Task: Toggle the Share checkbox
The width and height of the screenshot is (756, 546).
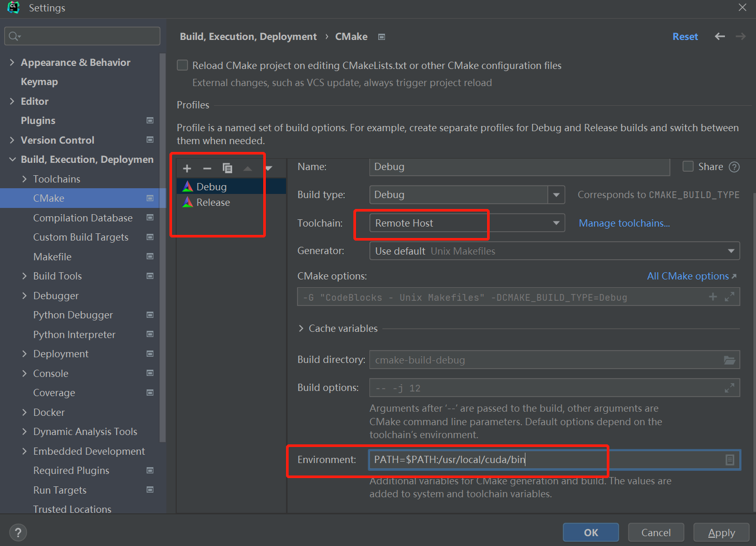Action: point(688,166)
